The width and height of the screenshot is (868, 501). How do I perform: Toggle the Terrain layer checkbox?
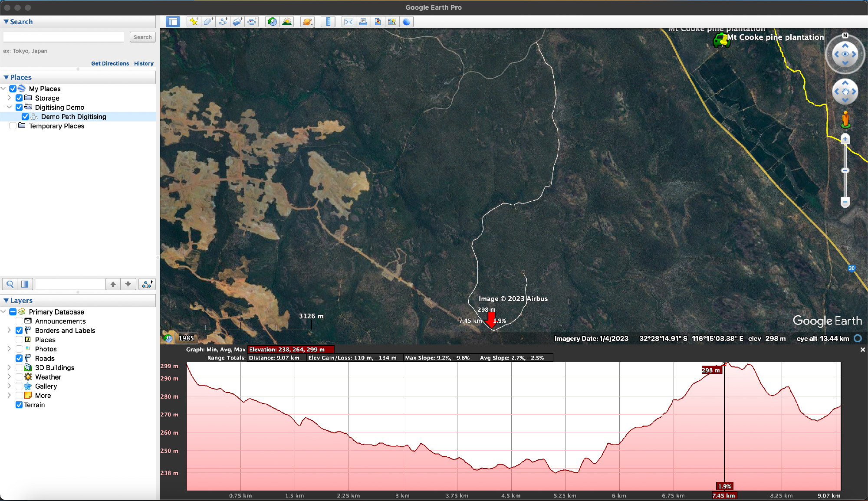[19, 405]
